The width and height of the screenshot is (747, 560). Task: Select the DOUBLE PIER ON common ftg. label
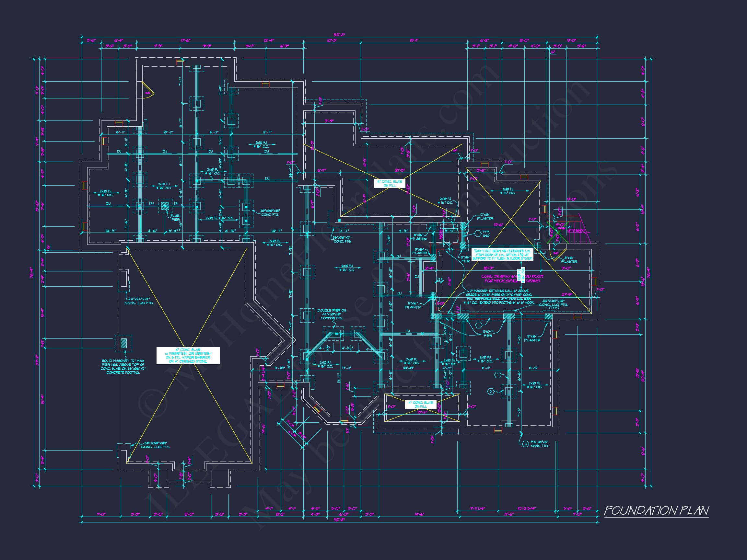[x=331, y=314]
